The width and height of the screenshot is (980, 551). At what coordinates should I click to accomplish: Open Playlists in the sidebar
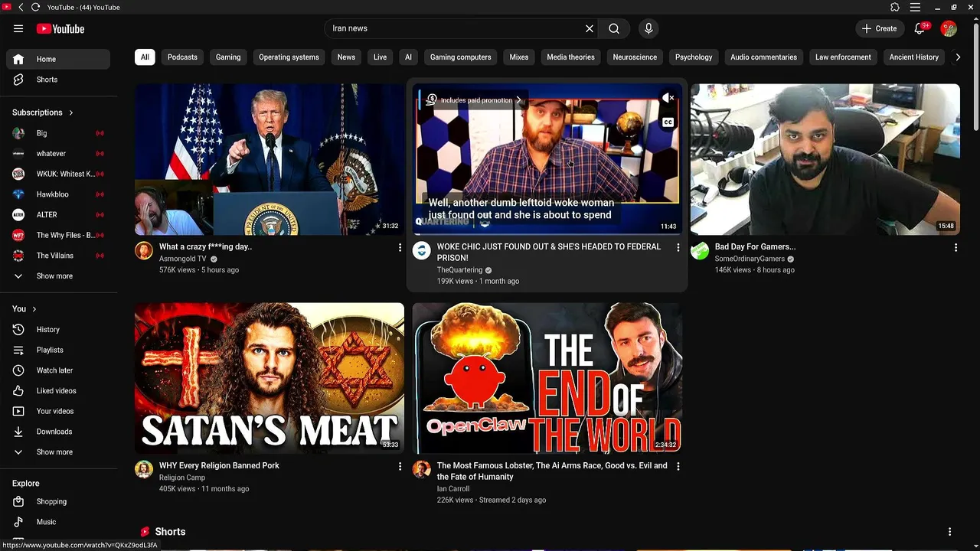58,350
